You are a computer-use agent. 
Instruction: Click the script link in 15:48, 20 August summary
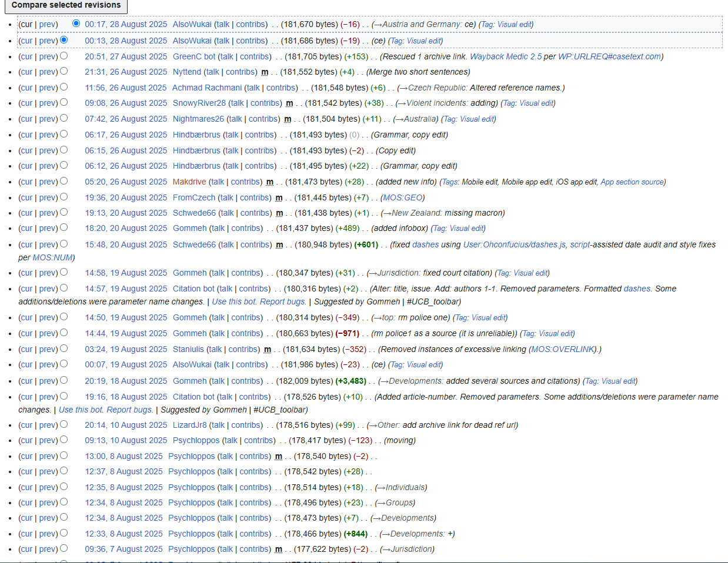[x=580, y=244]
